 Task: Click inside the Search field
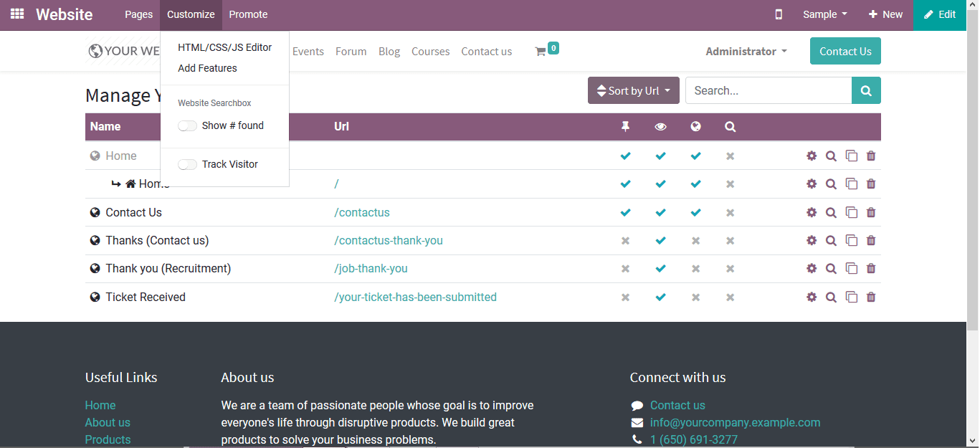tap(767, 90)
